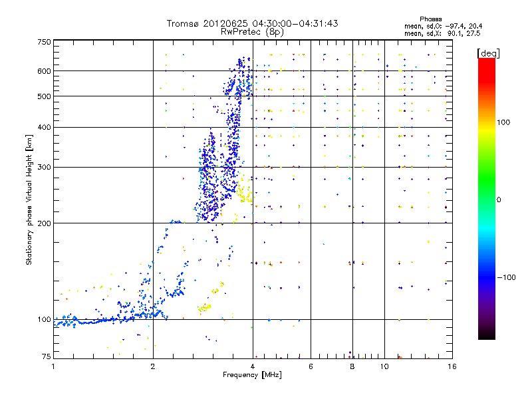
Task: Click the colorbar tick label '0'
Action: (498, 200)
